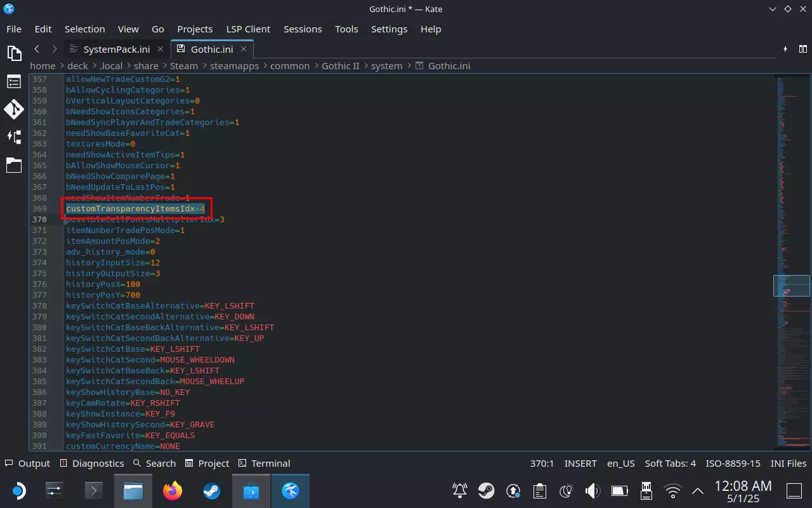Click the quick open icon beside the tab bar
This screenshot has width=812, height=508.
[x=785, y=49]
